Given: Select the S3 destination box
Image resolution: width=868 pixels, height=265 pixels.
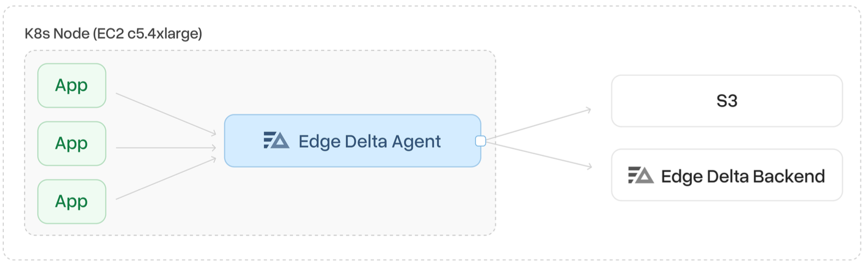Looking at the screenshot, I should click(x=727, y=101).
